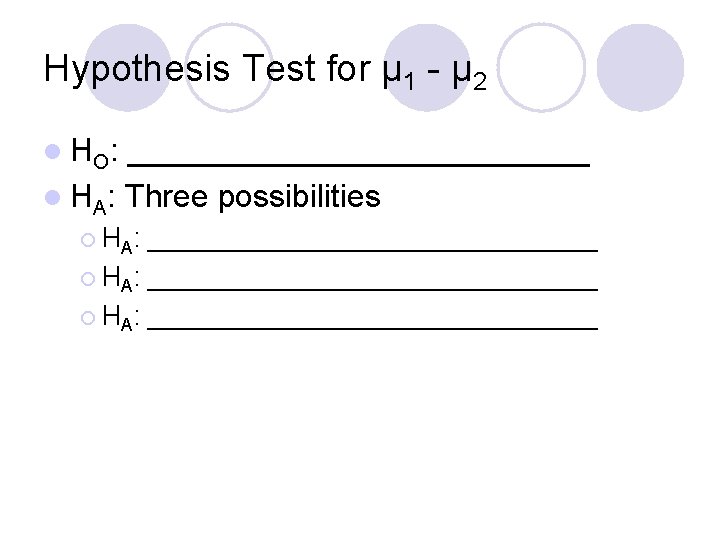Click the third sub-item HA label
Screen dimensions: 720x540
pyautogui.click(x=121, y=318)
